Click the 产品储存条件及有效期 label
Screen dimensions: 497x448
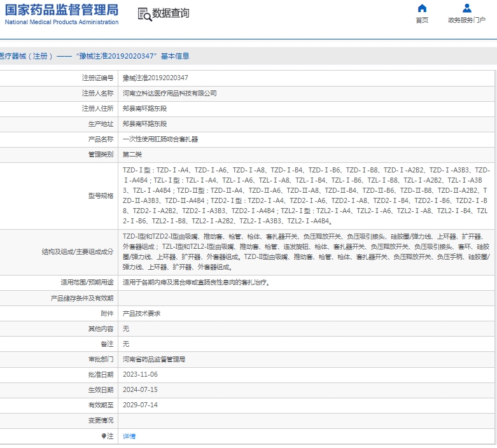(82, 298)
